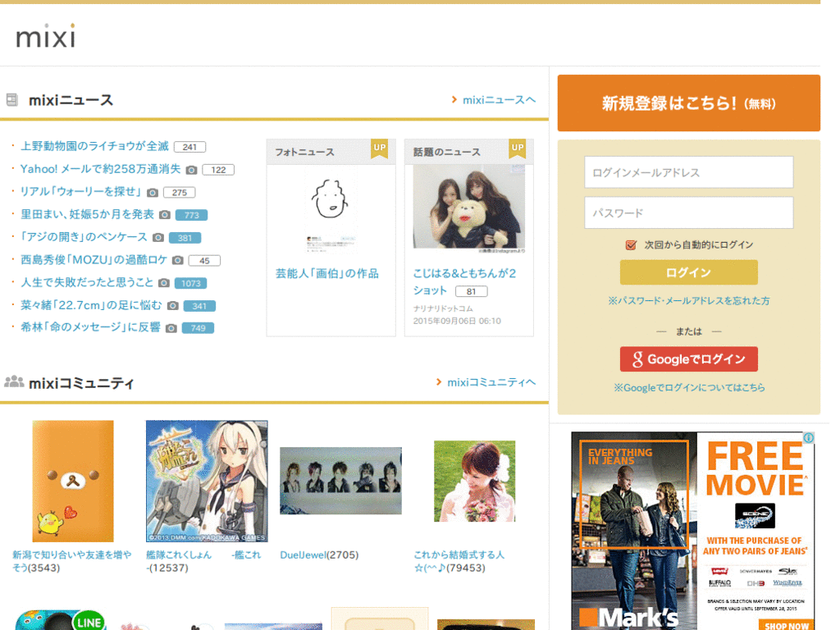840x630 pixels.
Task: Click the LINE app icon at bottom
Action: [61, 620]
